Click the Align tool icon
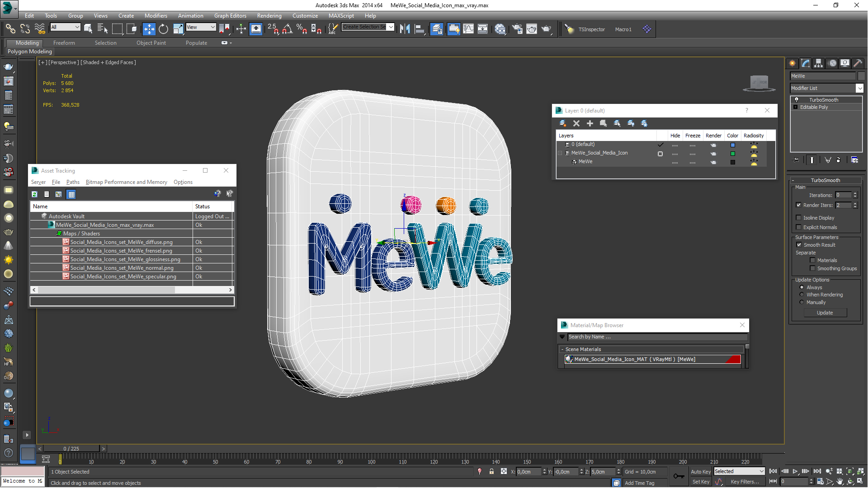Screen dimensions: 868x488 (420, 29)
